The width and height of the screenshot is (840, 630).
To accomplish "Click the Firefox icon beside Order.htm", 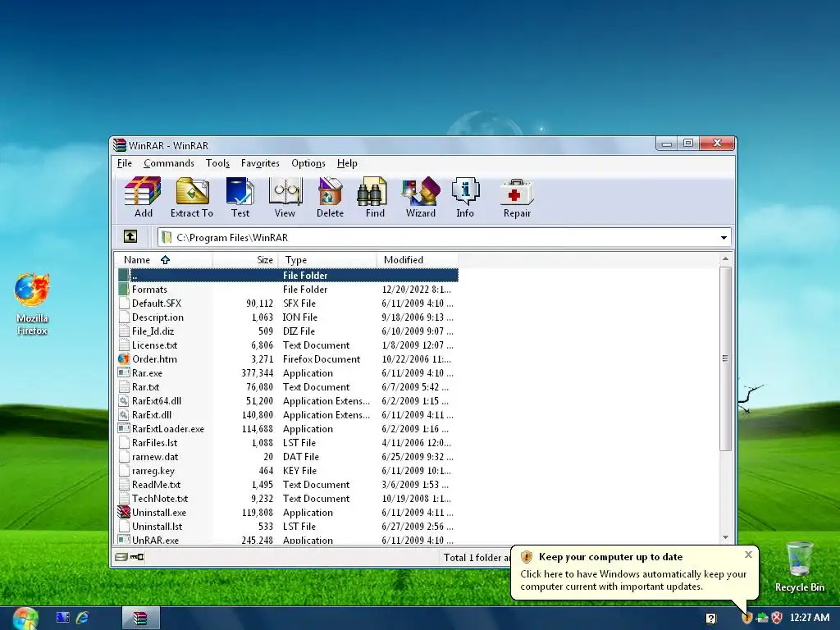I will [124, 359].
